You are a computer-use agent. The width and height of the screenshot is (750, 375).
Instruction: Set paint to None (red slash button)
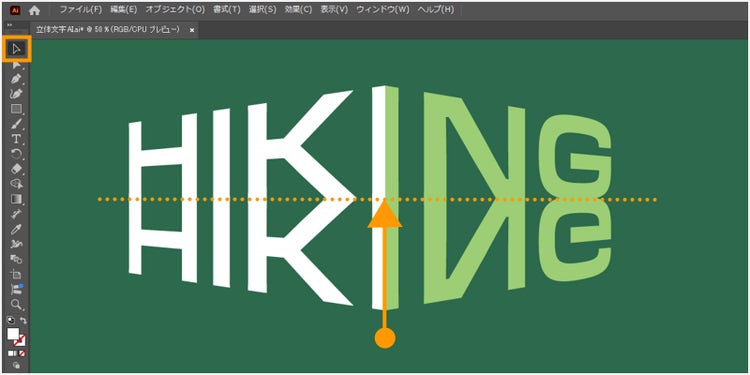22,354
